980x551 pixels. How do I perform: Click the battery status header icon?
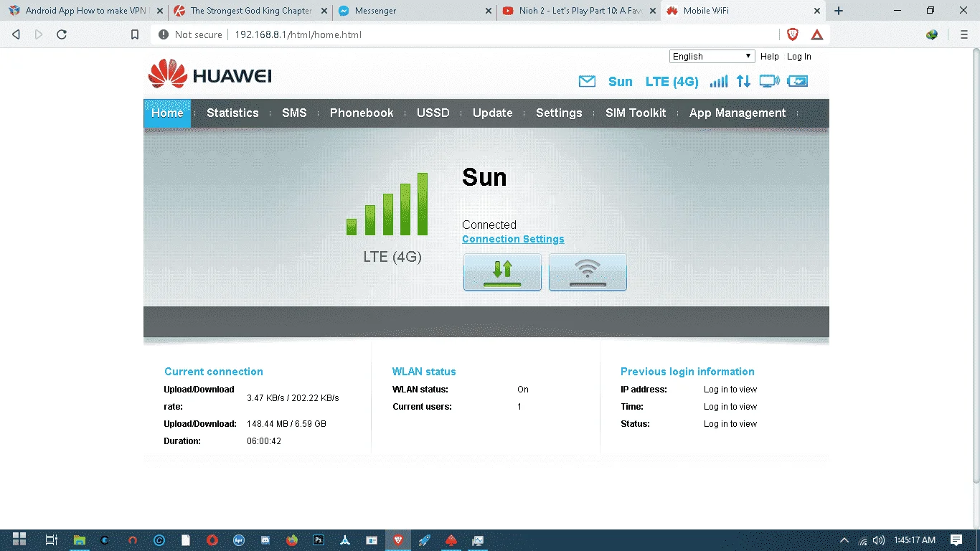coord(797,82)
